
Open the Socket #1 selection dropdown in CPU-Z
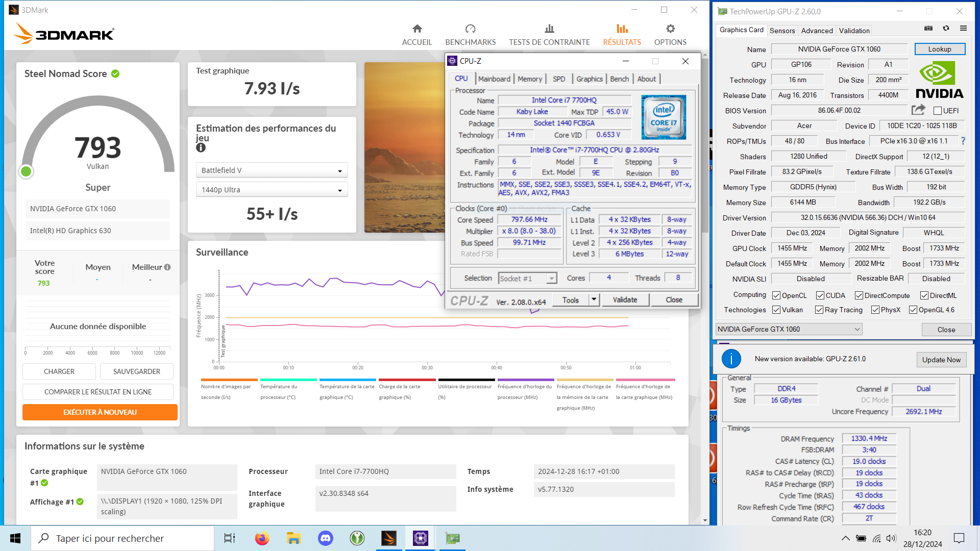coord(527,278)
